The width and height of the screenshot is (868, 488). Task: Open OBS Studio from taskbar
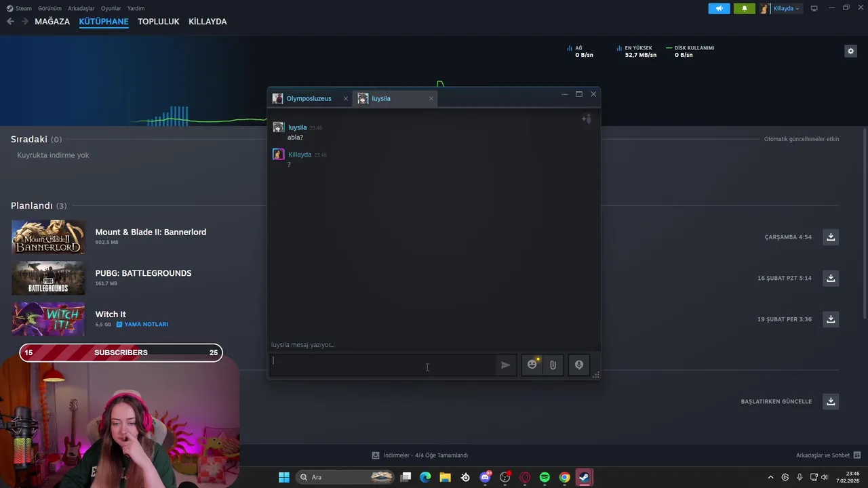point(505,477)
